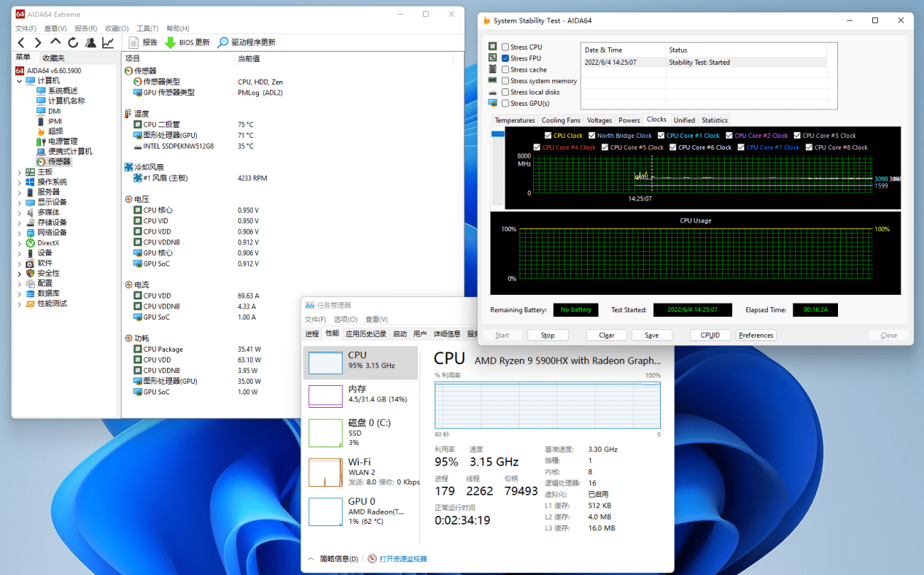
Task: Open the report document icon
Action: coord(133,42)
